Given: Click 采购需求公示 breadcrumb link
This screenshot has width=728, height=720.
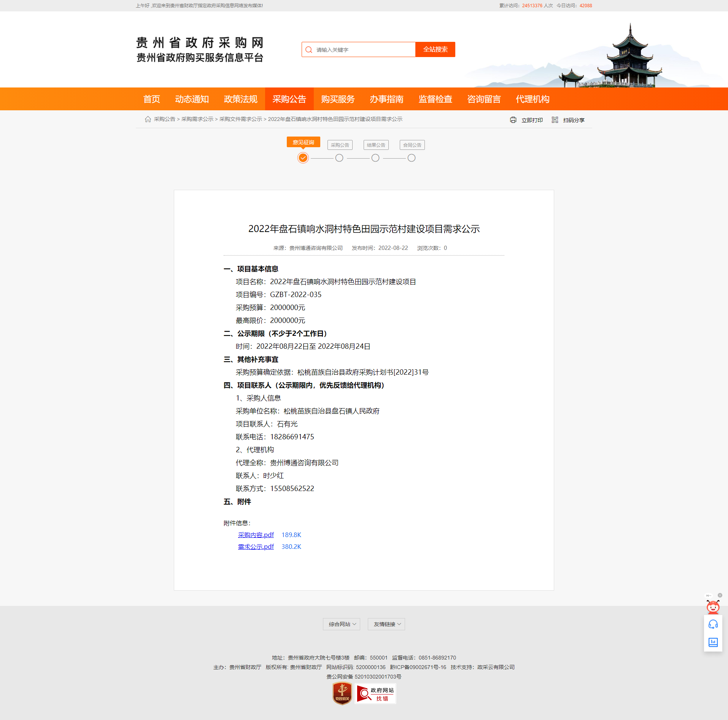Looking at the screenshot, I should (197, 119).
